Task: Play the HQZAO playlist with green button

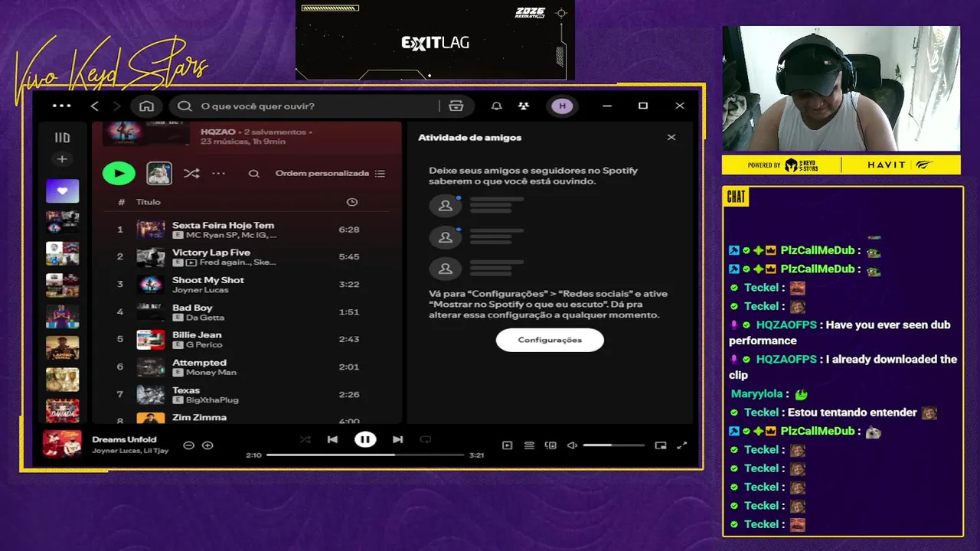Action: click(x=119, y=174)
